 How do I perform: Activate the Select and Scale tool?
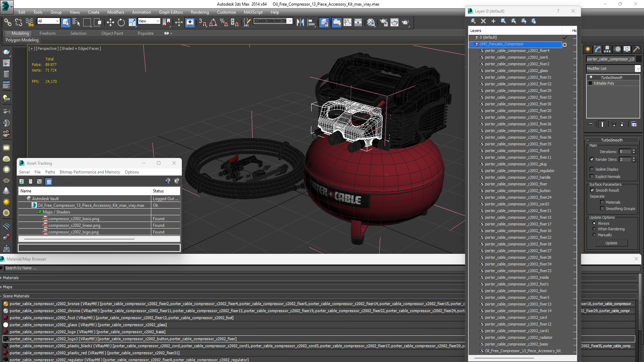point(132,22)
